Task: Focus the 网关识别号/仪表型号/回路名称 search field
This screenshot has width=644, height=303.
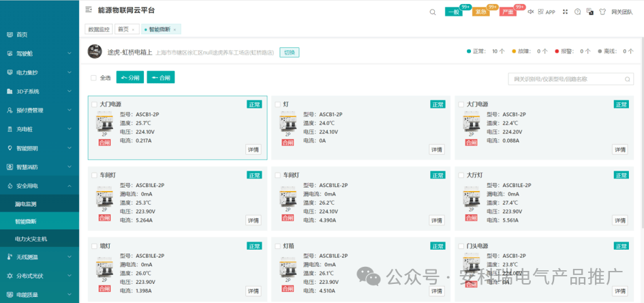Action: pos(571,79)
